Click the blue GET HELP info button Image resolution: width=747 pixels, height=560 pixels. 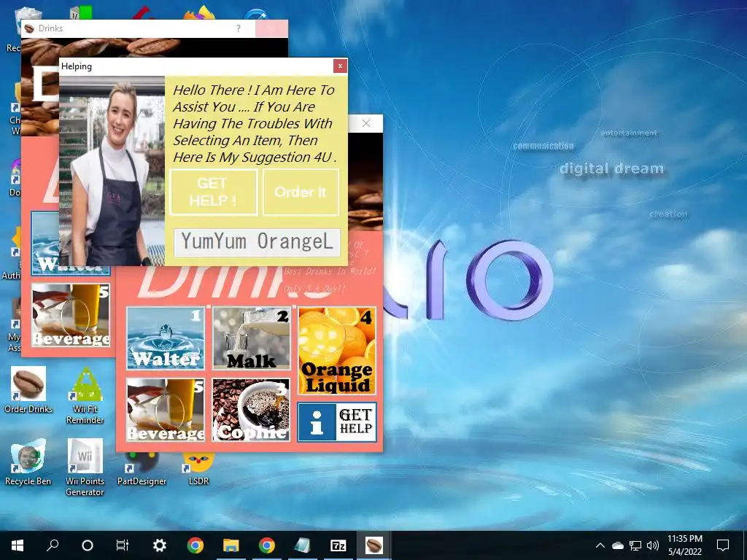pyautogui.click(x=337, y=422)
